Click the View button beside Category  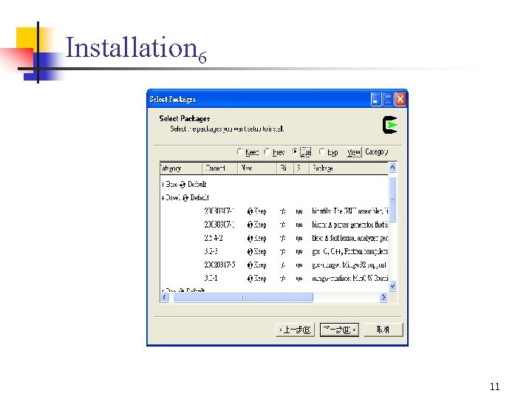(354, 152)
